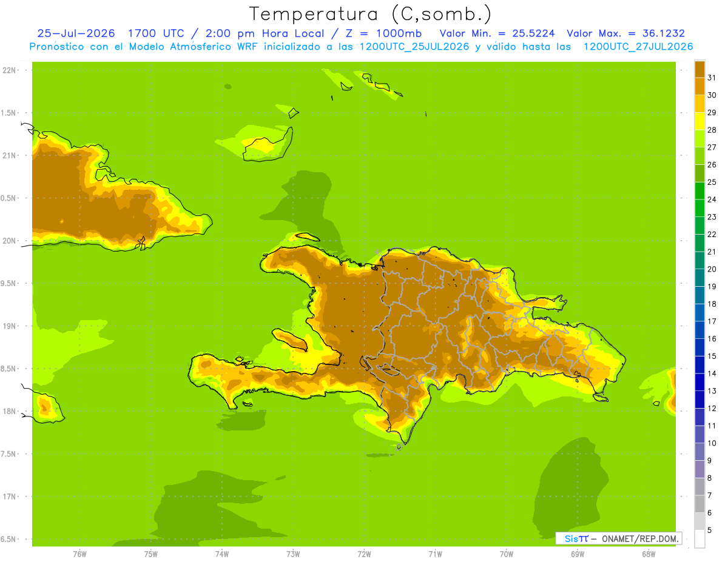Click the colorbar swatch between 12 and 13
Image resolution: width=728 pixels, height=562 pixels.
point(699,400)
